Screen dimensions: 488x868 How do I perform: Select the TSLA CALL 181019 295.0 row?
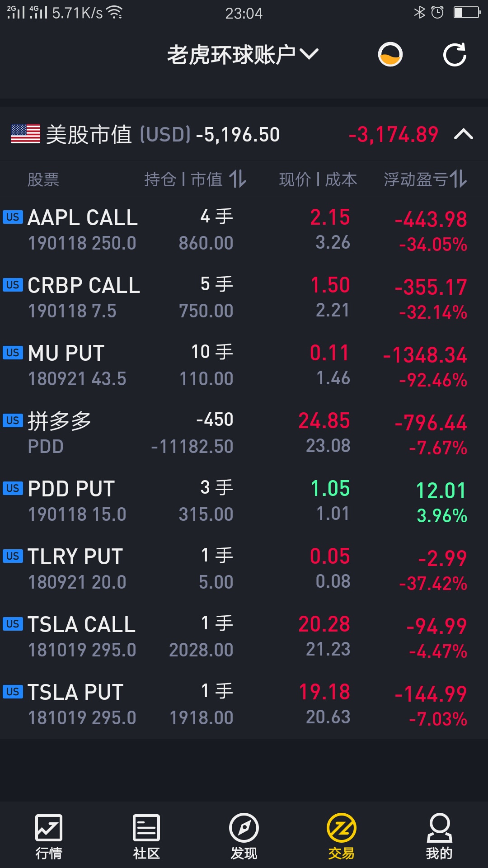click(244, 637)
